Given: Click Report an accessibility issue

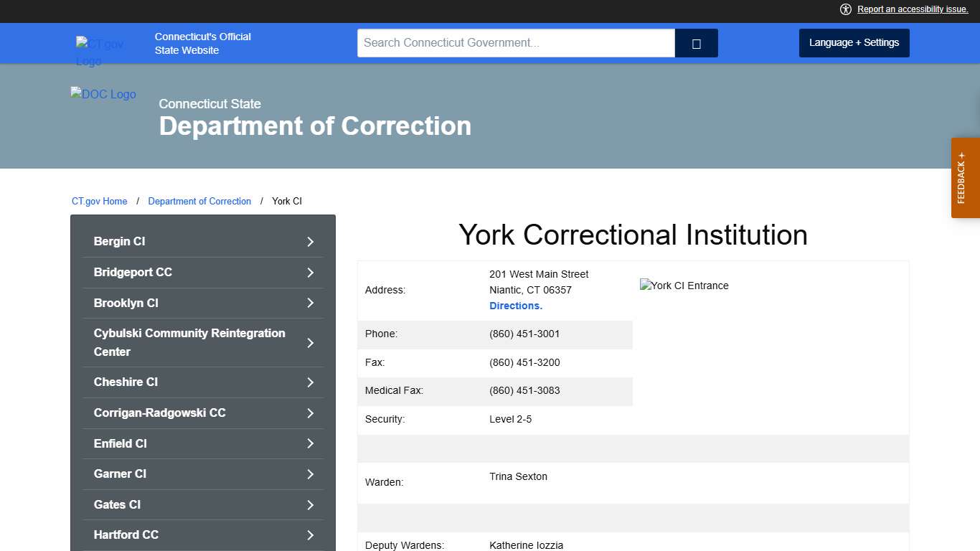Looking at the screenshot, I should point(912,9).
